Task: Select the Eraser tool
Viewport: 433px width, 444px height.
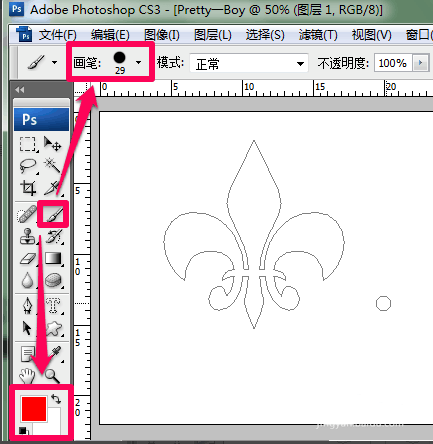Action: 28,258
